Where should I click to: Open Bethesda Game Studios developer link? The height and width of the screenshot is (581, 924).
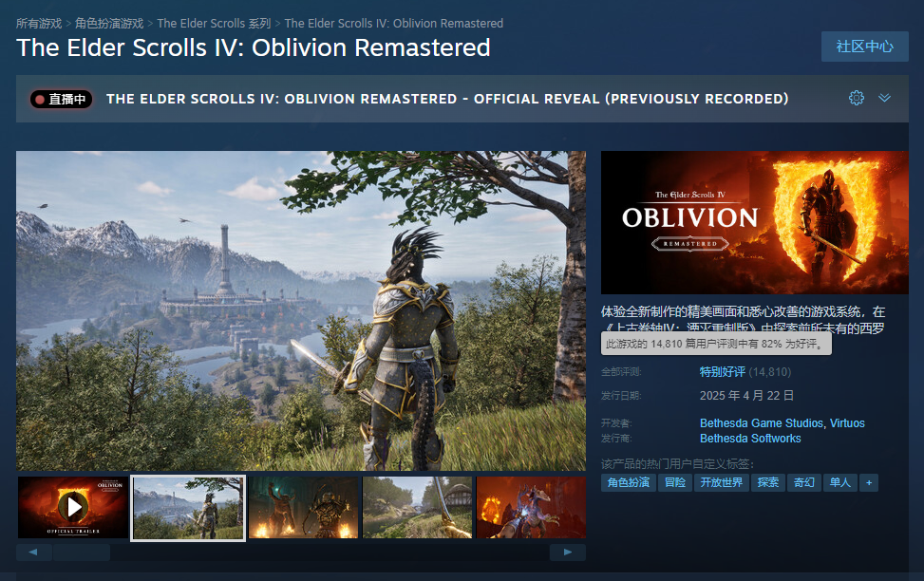762,423
